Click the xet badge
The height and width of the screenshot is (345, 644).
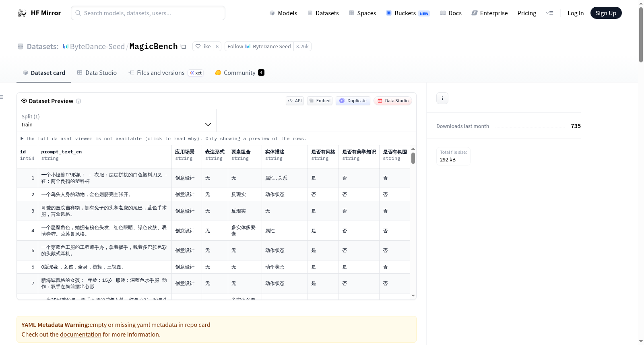click(196, 73)
